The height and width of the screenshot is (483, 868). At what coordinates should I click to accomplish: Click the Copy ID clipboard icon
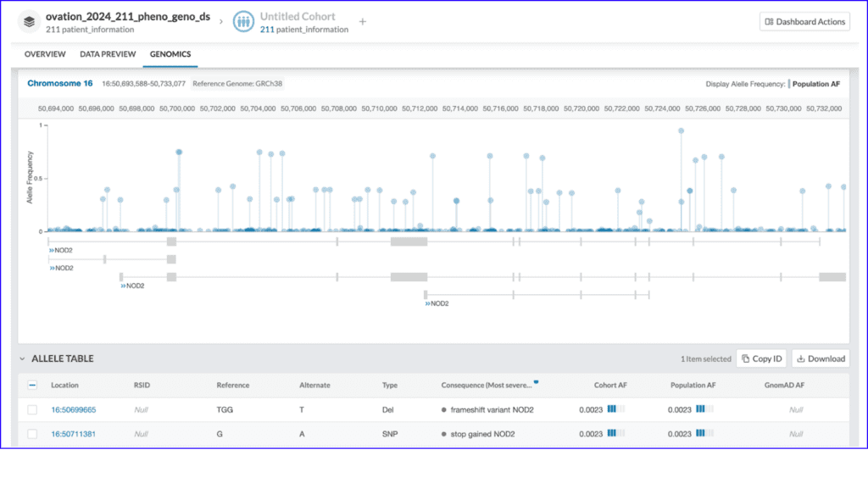click(x=746, y=358)
